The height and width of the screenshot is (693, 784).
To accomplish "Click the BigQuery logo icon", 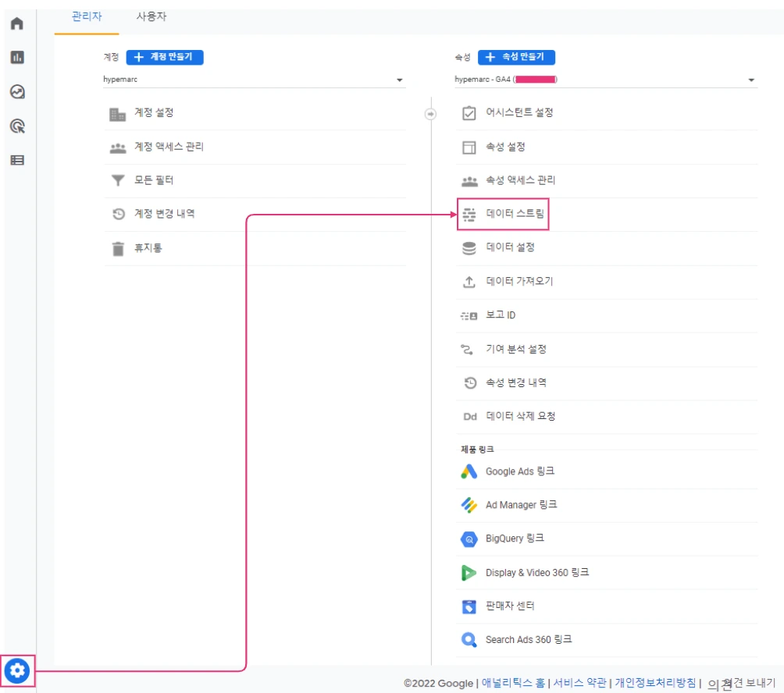I will coord(469,539).
